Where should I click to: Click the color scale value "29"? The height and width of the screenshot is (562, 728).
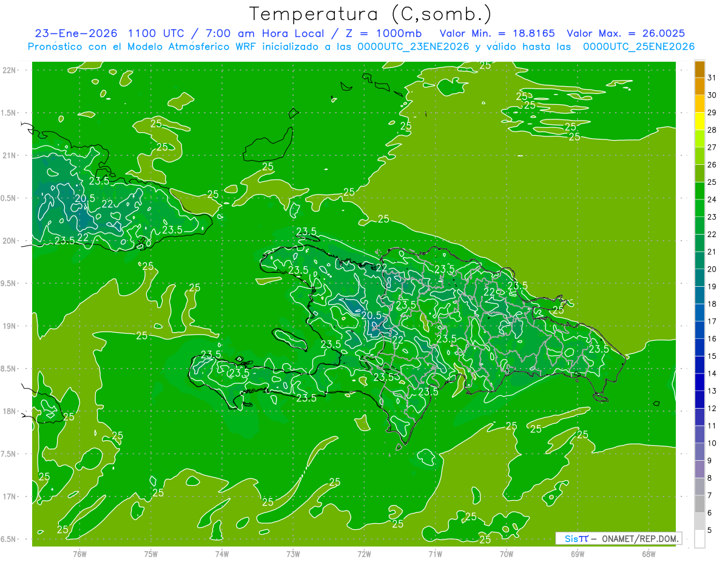[712, 112]
